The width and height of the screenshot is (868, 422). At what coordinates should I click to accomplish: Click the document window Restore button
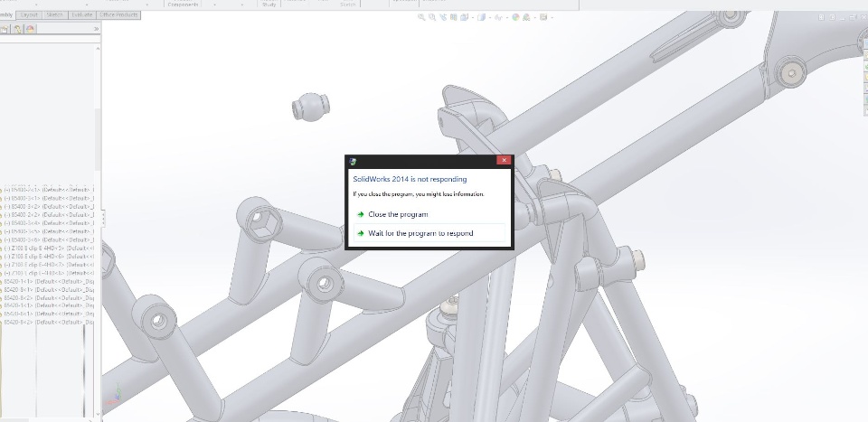853,18
